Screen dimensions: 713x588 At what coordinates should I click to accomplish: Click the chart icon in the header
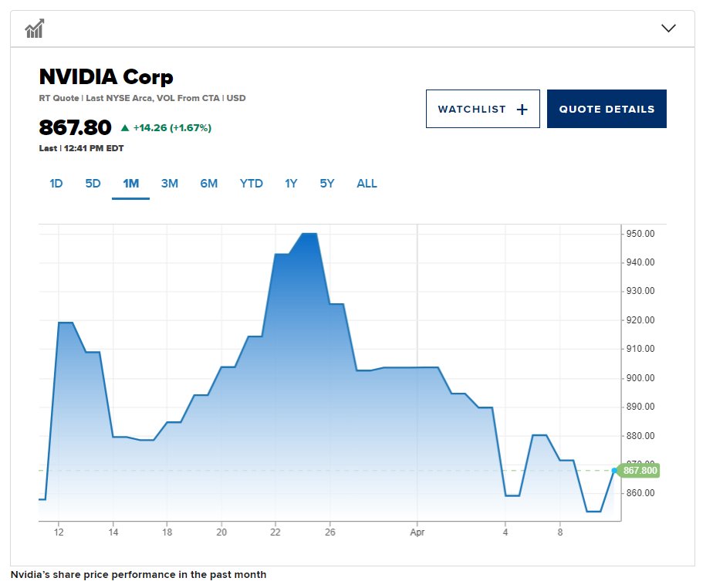[x=35, y=29]
